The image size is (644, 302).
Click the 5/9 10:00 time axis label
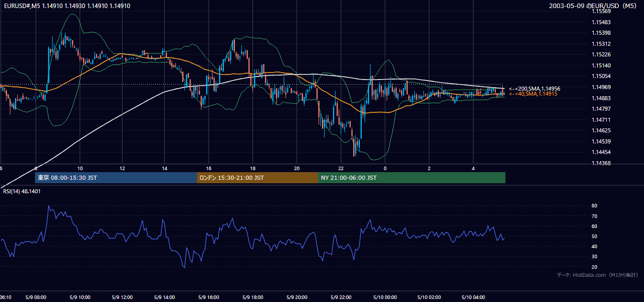80,297
